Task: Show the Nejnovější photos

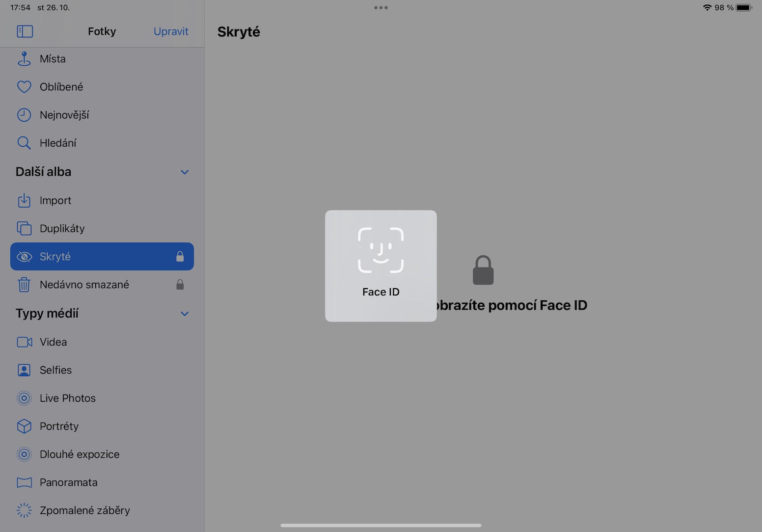Action: 102,115
